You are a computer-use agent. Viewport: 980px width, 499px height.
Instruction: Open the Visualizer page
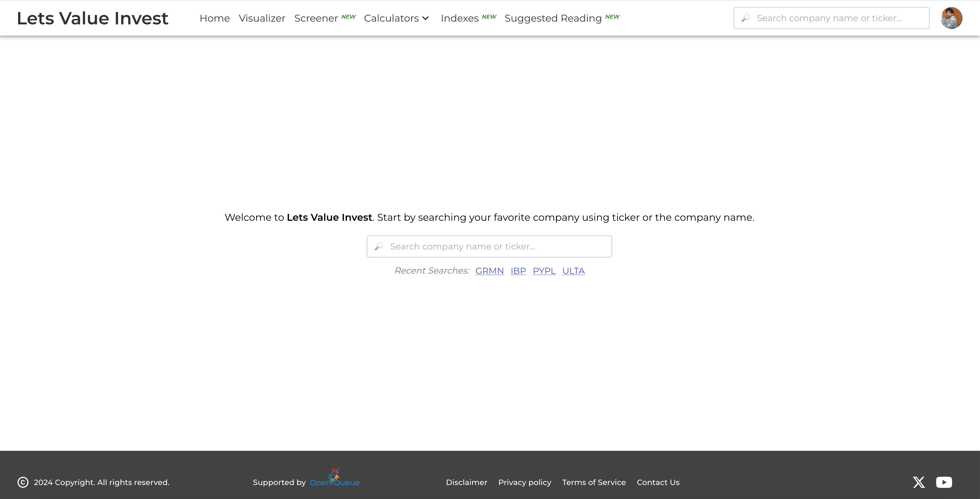tap(262, 18)
